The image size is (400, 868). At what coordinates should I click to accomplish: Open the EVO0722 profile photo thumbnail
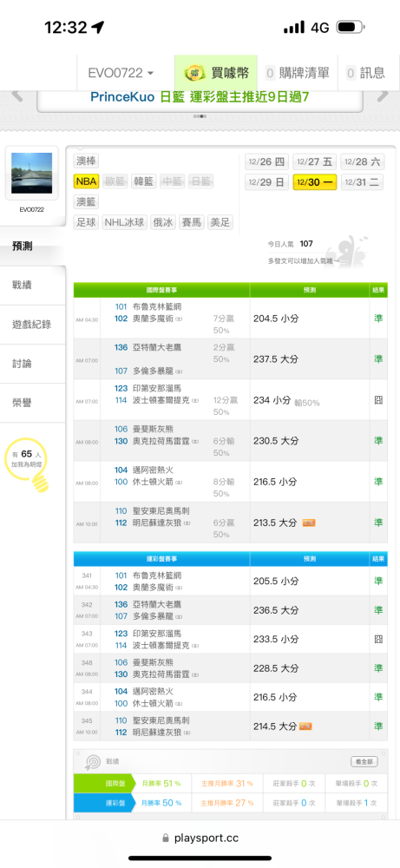coord(31,174)
